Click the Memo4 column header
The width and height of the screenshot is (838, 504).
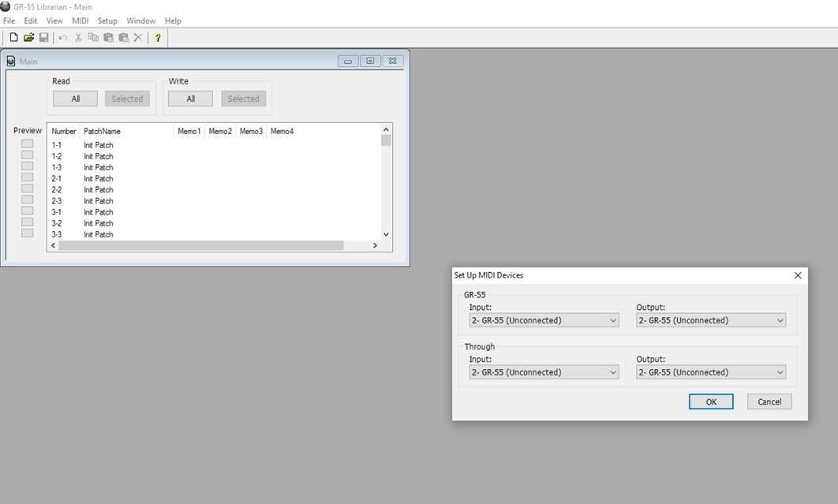pos(282,131)
